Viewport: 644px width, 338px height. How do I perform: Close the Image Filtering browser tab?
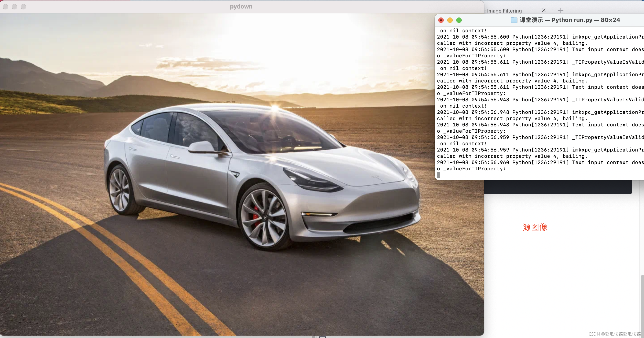(x=543, y=11)
